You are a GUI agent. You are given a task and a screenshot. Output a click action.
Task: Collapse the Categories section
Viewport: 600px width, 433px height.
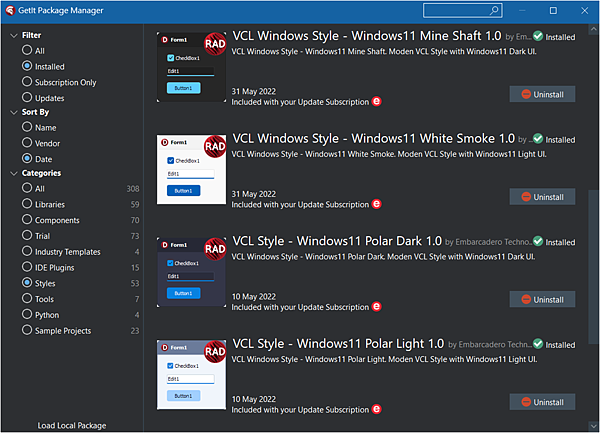tap(14, 174)
